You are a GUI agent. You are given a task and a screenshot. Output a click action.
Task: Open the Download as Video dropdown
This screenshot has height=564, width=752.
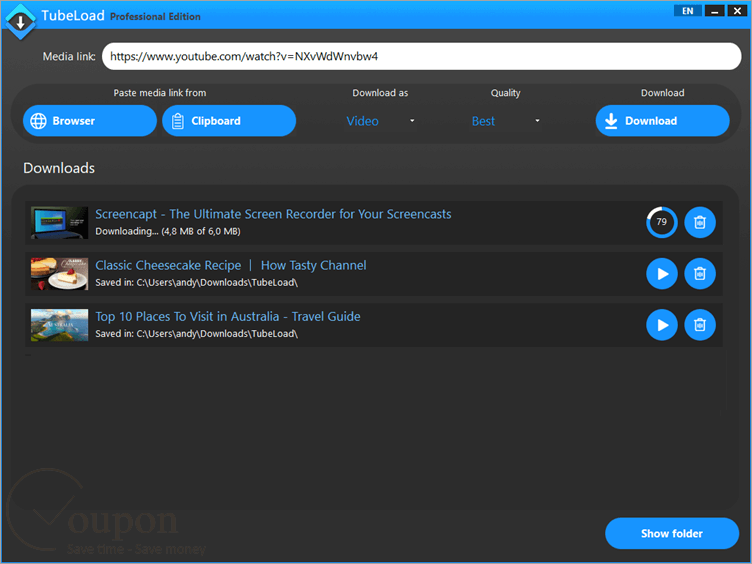(380, 121)
